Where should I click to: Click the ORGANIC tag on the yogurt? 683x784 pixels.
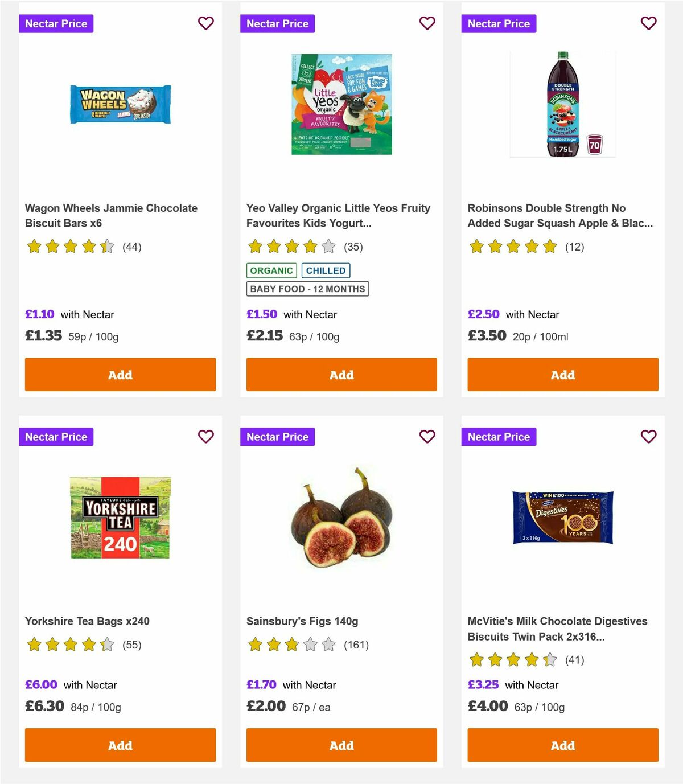271,270
